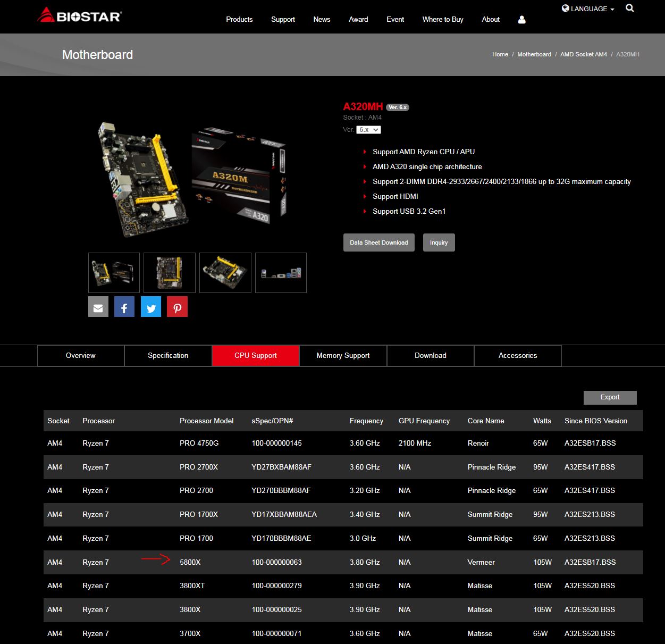Click OPN 100-000000145
Screen dimensions: 665x644
tap(276, 443)
